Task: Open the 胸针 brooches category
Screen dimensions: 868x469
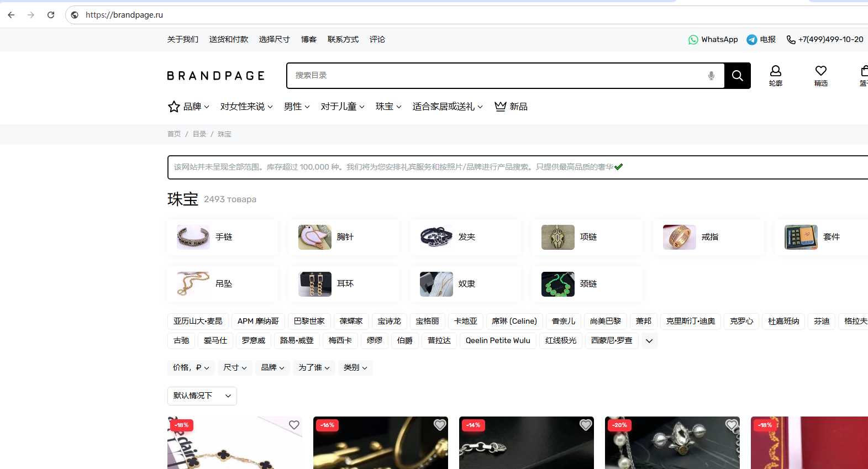Action: [x=344, y=237]
